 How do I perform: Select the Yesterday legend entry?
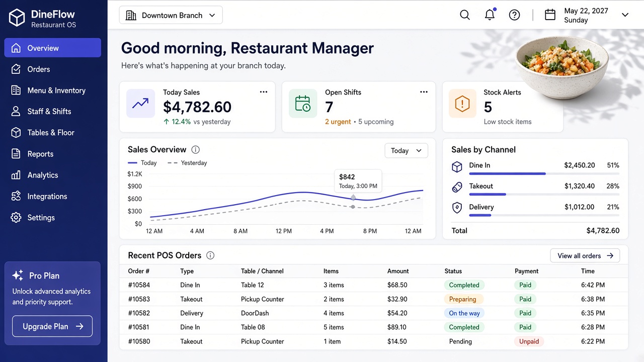pos(187,163)
